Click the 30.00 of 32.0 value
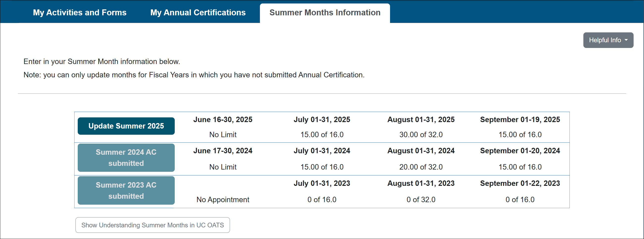This screenshot has width=644, height=239. click(421, 134)
